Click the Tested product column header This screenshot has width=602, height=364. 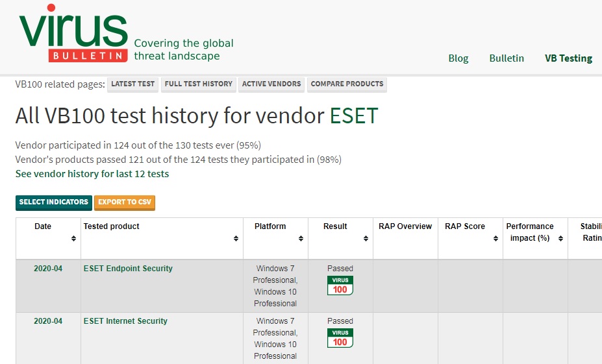[162, 238]
